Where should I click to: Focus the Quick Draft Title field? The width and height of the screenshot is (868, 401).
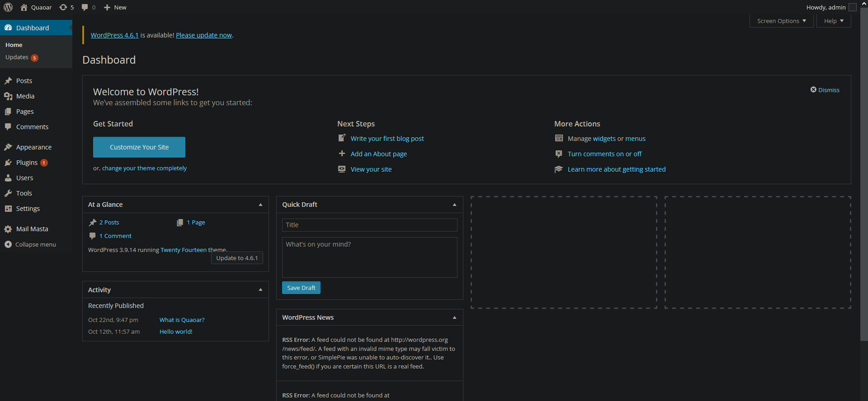click(370, 225)
